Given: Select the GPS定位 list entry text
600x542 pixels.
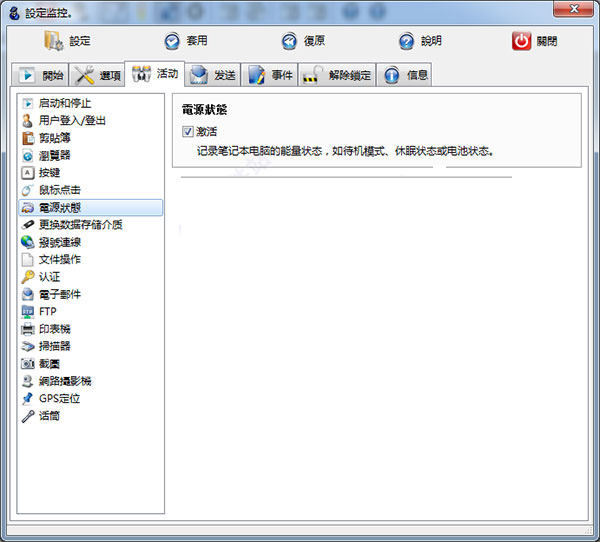Looking at the screenshot, I should [60, 398].
